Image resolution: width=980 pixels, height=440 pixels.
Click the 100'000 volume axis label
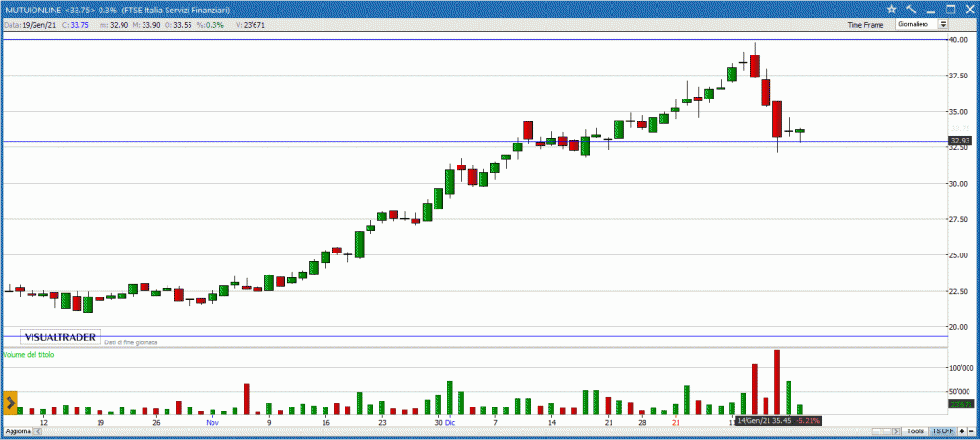961,367
